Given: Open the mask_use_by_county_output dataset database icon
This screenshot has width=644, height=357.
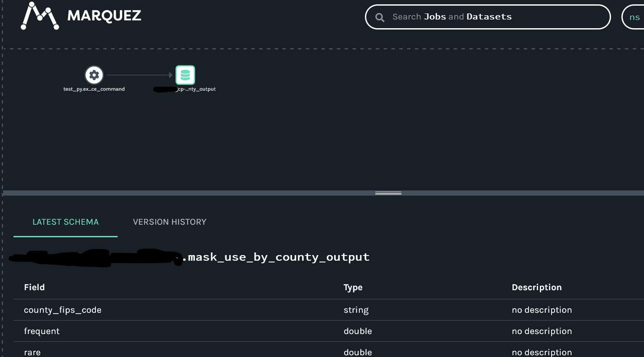Looking at the screenshot, I should pyautogui.click(x=185, y=75).
